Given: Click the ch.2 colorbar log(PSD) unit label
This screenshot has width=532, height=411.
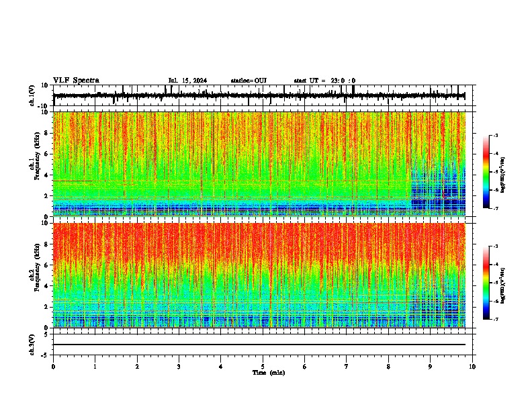Looking at the screenshot, I should [502, 285].
